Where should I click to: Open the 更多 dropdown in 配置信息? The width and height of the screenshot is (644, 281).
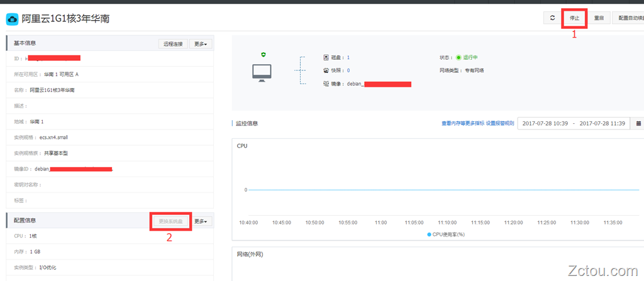click(201, 221)
